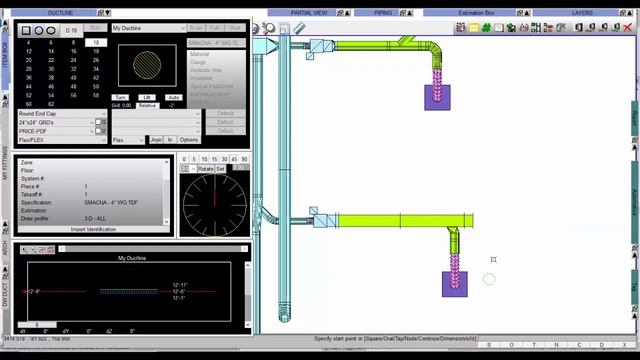This screenshot has width=640, height=360.
Task: Click the PARTIAL VIEW panel header
Action: pos(309,13)
